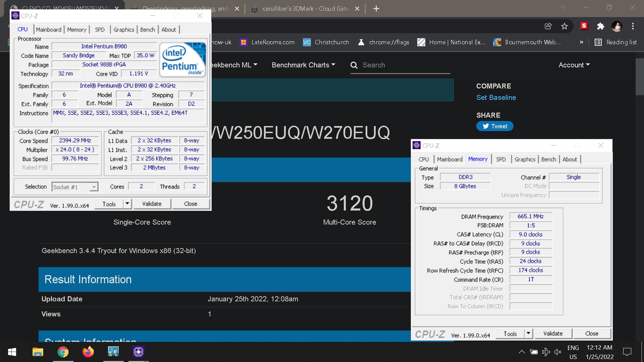The width and height of the screenshot is (644, 362).
Task: Open the Christchurch bookmark
Action: click(326, 42)
